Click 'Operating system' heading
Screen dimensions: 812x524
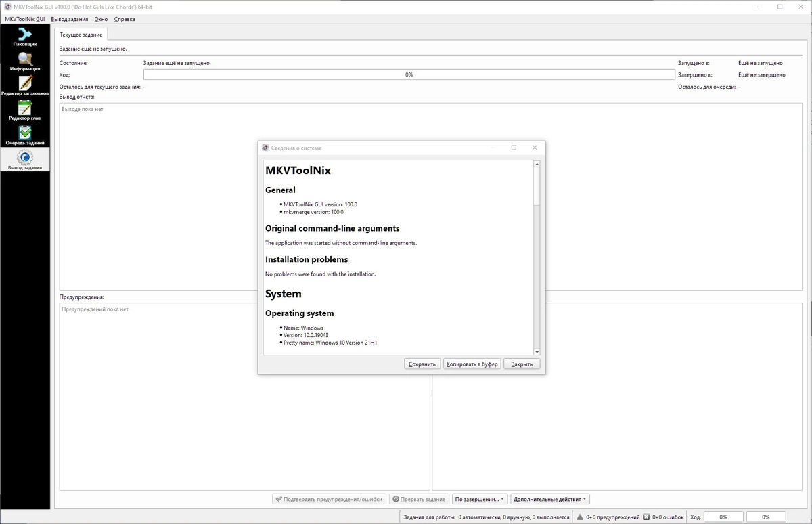pos(299,313)
